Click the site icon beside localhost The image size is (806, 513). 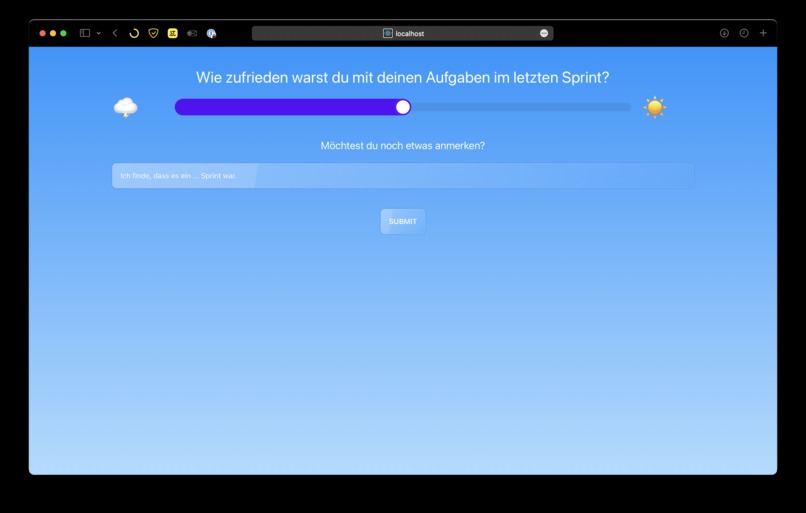[388, 33]
